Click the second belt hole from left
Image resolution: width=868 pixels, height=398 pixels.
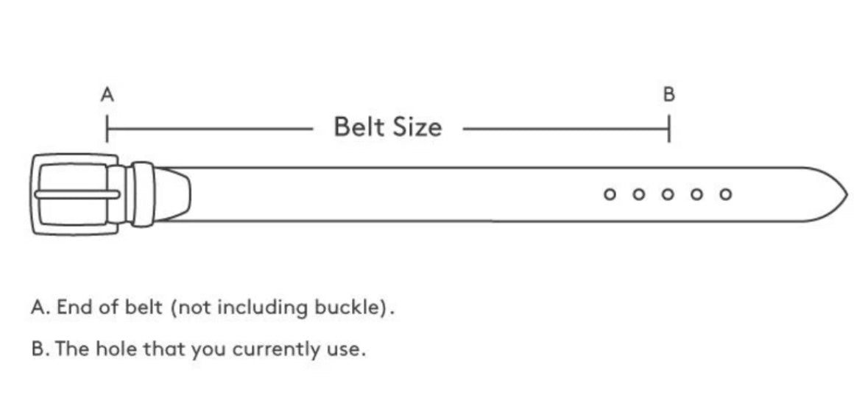coord(639,195)
